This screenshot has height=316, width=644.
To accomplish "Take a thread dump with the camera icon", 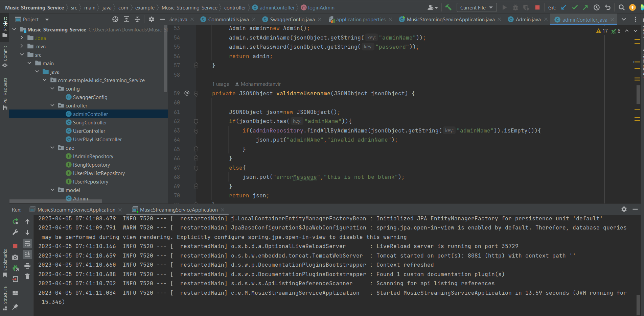I will pos(15,257).
